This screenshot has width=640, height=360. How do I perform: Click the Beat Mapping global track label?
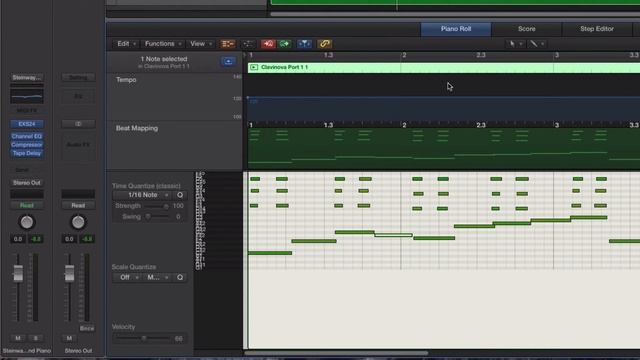click(137, 128)
